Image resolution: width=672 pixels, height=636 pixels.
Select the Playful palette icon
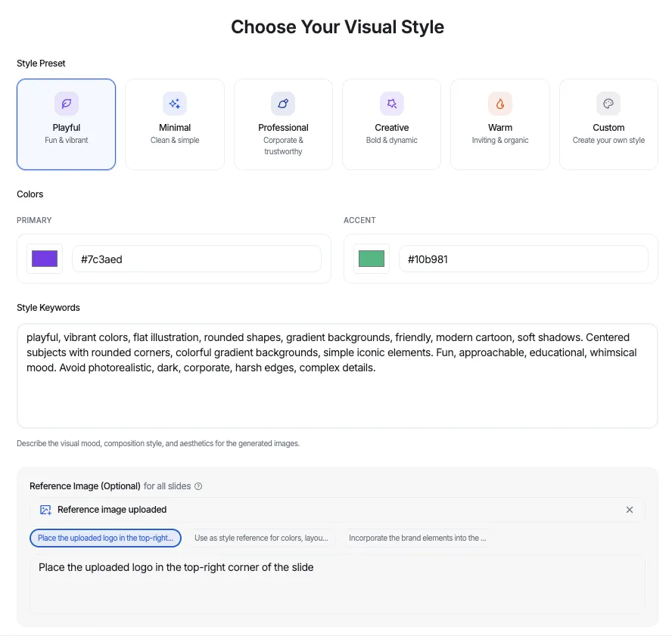[x=66, y=104]
